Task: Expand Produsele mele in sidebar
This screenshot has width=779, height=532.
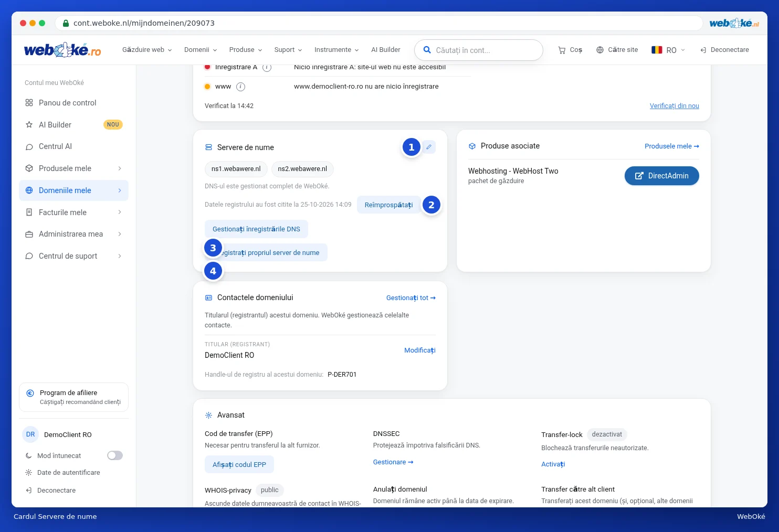Action: (x=73, y=168)
